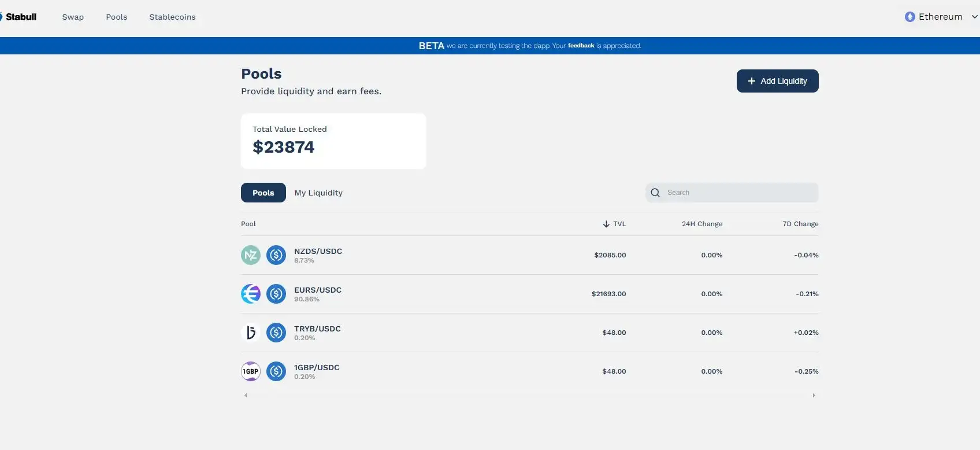Click the 1GBP token icon
The height and width of the screenshot is (450, 980).
pyautogui.click(x=251, y=371)
